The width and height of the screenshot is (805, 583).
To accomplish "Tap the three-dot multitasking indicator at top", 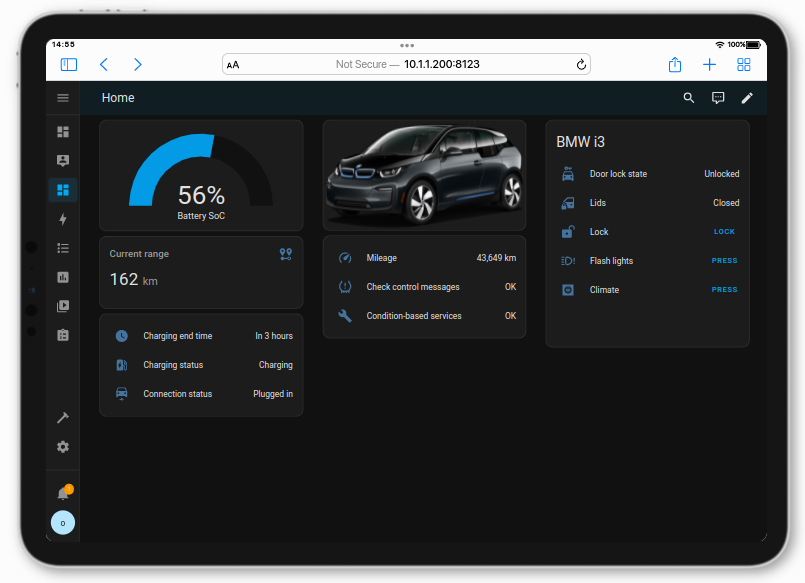I will (407, 46).
